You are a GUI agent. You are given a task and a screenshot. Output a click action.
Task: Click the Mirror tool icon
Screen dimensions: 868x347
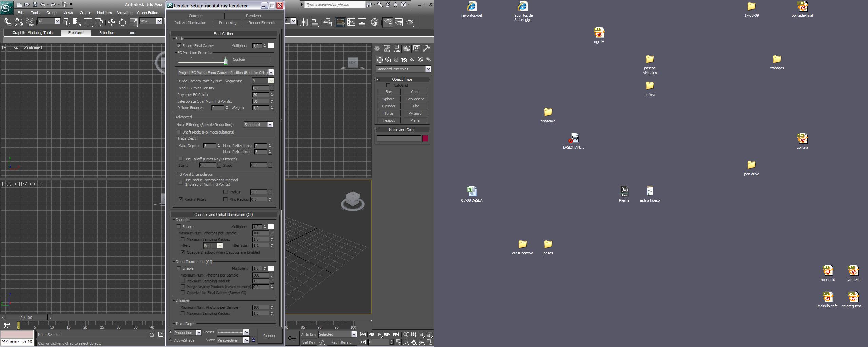pos(304,22)
